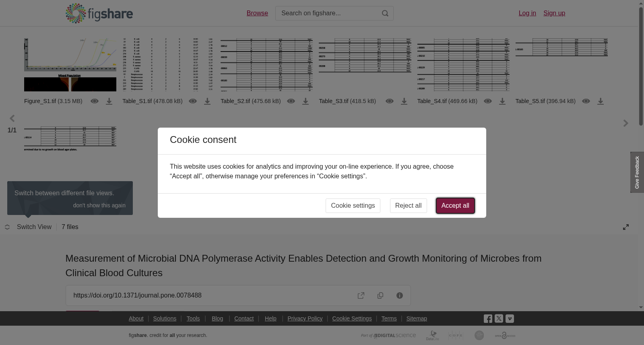
Task: Open figshare Facebook page icon
Action: [488, 319]
